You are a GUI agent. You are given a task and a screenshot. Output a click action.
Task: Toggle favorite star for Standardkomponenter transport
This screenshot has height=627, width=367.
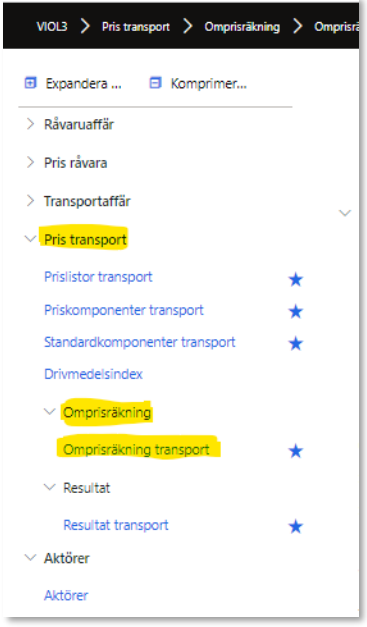296,343
